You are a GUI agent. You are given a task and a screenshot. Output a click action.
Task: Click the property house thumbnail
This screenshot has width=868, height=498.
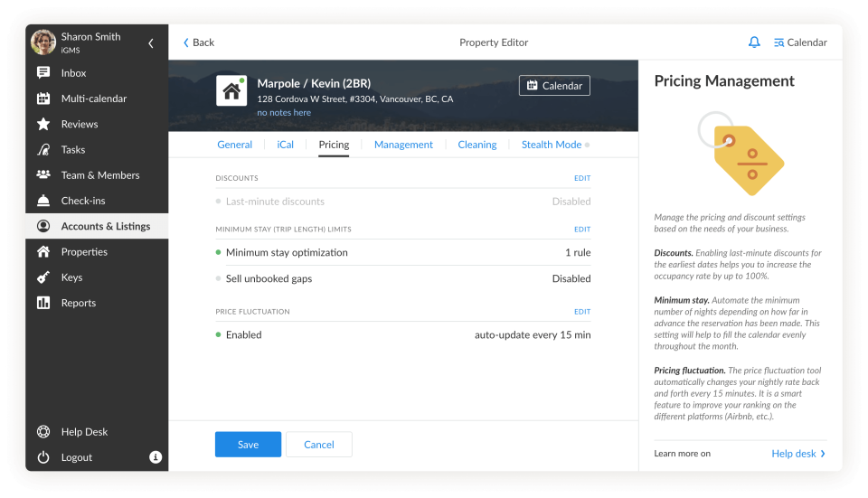point(231,91)
